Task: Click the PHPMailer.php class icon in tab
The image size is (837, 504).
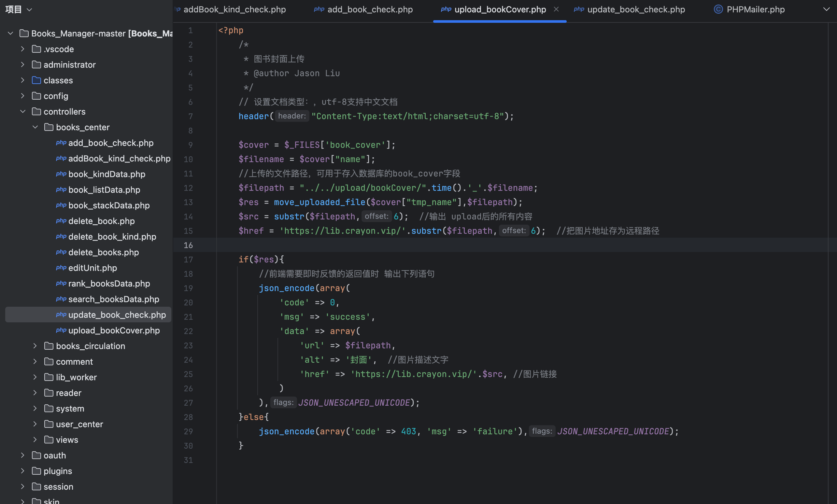Action: [x=718, y=9]
